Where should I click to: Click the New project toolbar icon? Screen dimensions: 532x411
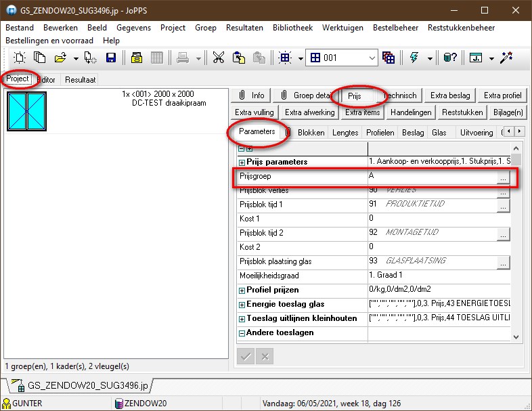click(20, 58)
